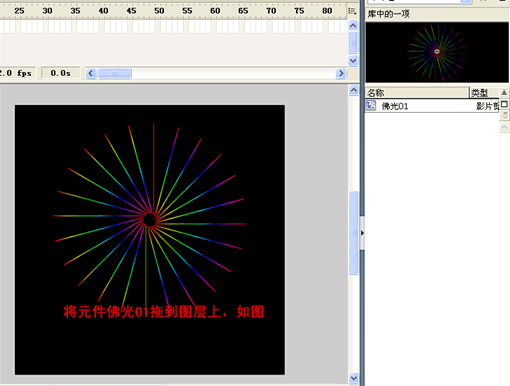Click the dark center of the radial rays

coord(149,220)
